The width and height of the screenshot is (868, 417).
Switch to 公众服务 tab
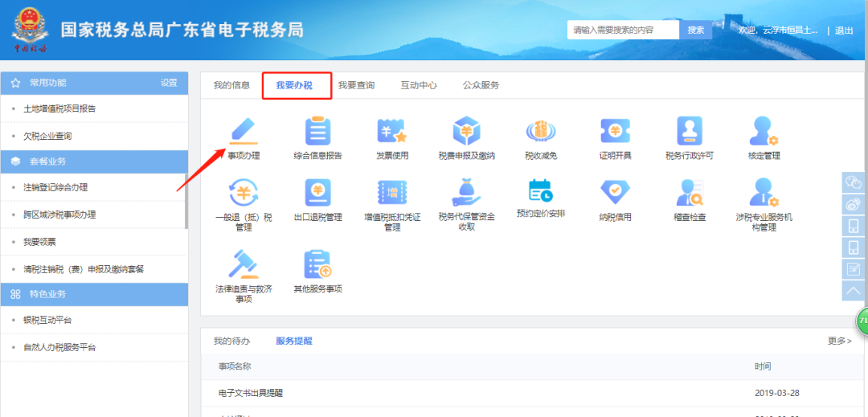(481, 85)
